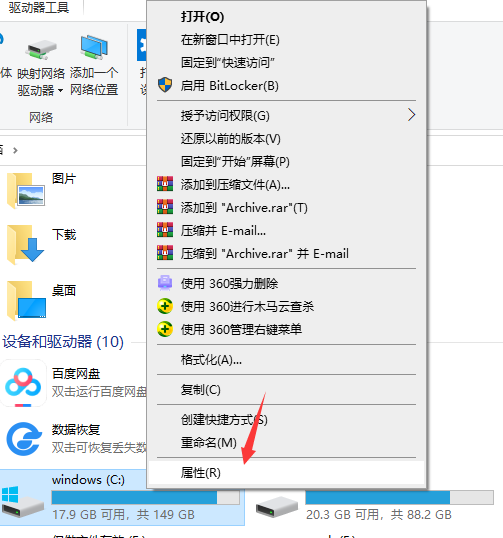The image size is (503, 538).
Task: Click the Map network drive icon
Action: (41, 49)
